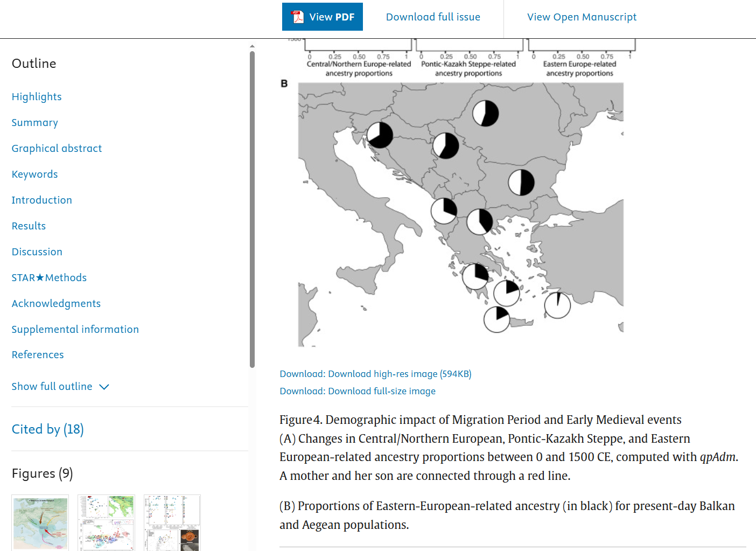This screenshot has height=551, width=756.
Task: Open first figure thumbnail with migration map
Action: [x=40, y=522]
